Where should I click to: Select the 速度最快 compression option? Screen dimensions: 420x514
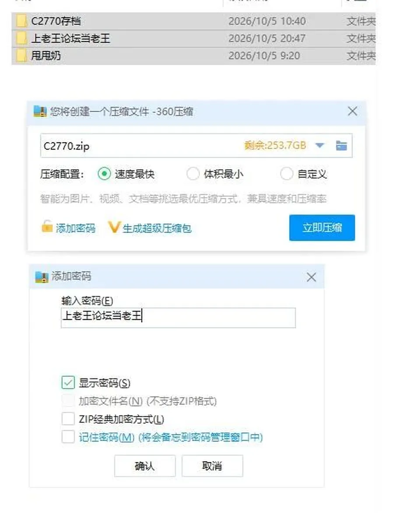[104, 173]
